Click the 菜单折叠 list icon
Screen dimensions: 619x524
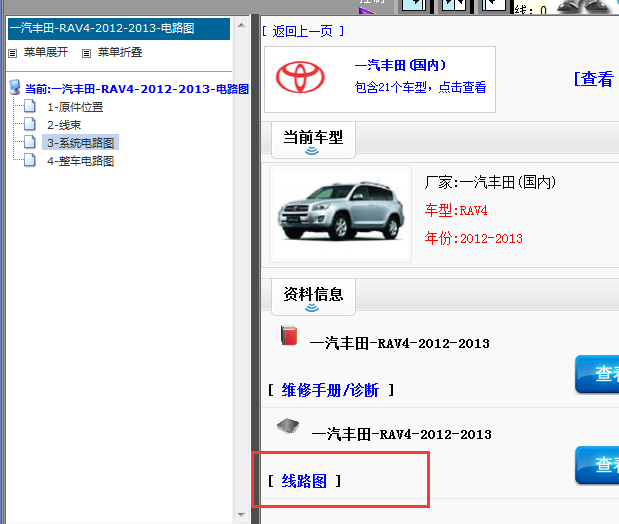point(86,53)
